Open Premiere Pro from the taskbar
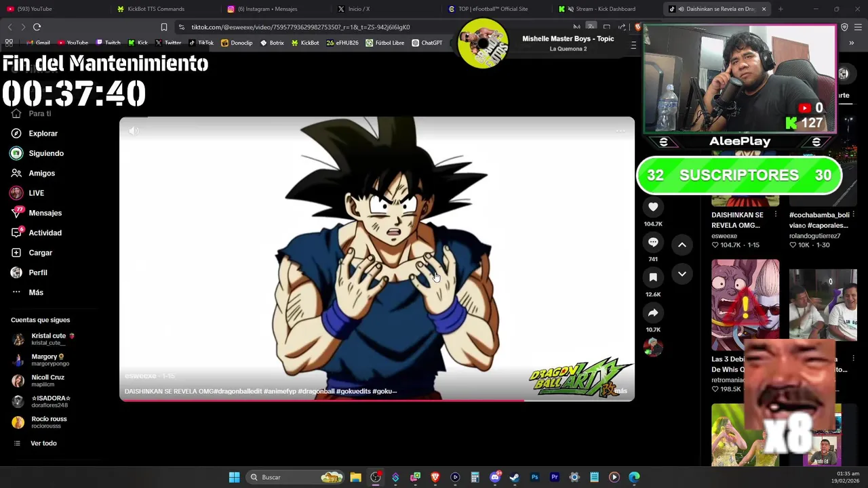Image resolution: width=868 pixels, height=488 pixels. coord(554,477)
